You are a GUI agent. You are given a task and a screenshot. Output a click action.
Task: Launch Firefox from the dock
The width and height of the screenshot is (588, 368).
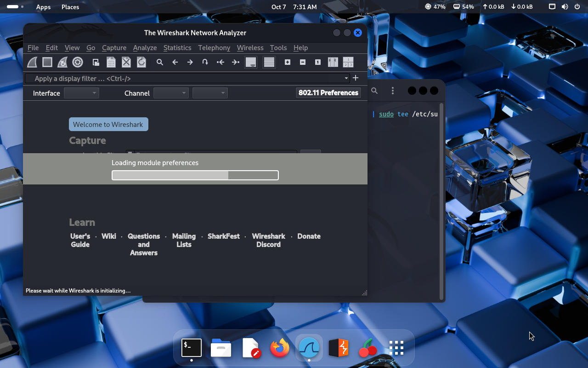click(x=280, y=348)
